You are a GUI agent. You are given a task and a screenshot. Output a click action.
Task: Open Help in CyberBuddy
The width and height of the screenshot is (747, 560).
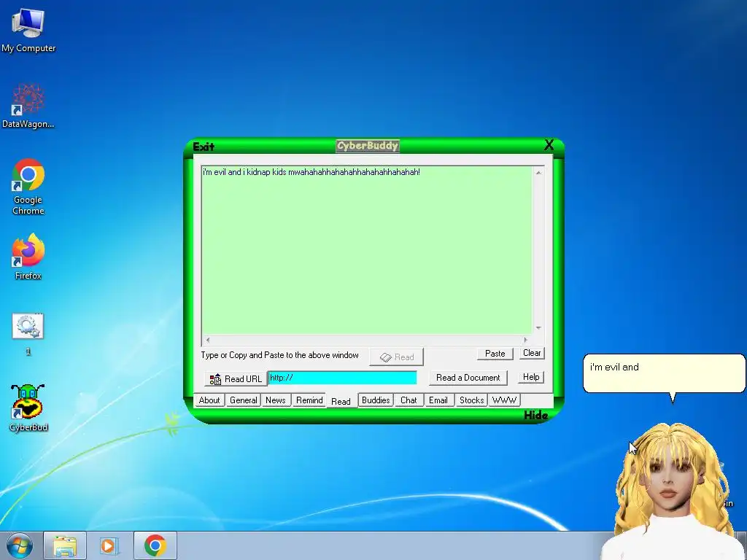[x=531, y=377]
